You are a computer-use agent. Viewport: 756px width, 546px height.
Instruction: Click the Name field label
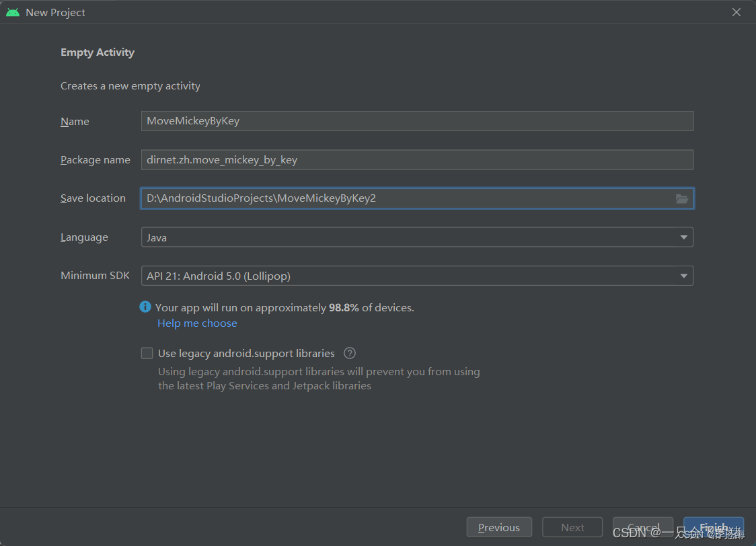(x=75, y=122)
